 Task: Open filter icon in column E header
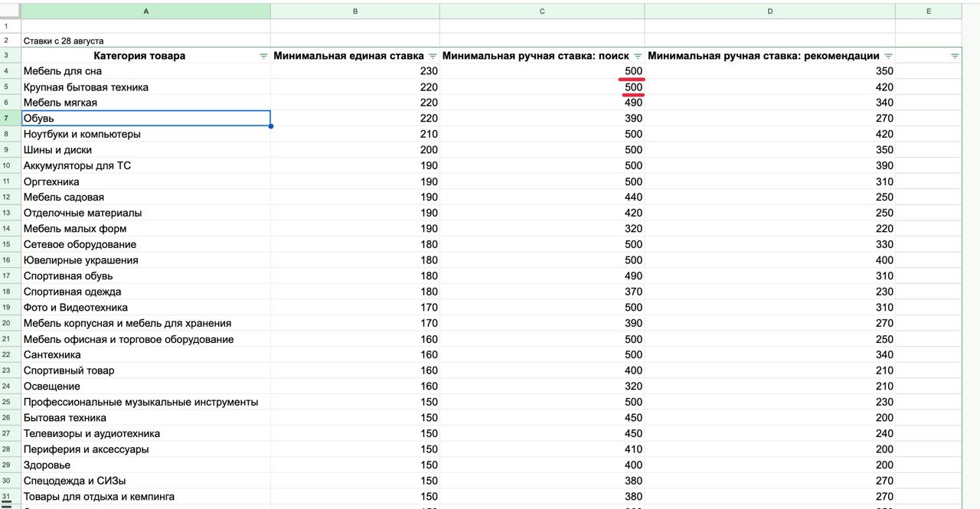pos(955,56)
